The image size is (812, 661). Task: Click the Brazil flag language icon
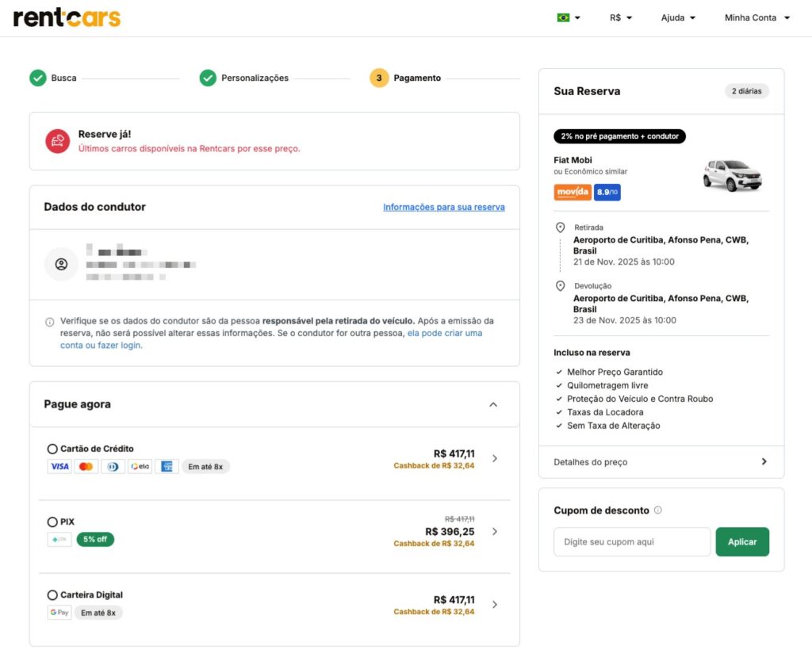point(563,17)
